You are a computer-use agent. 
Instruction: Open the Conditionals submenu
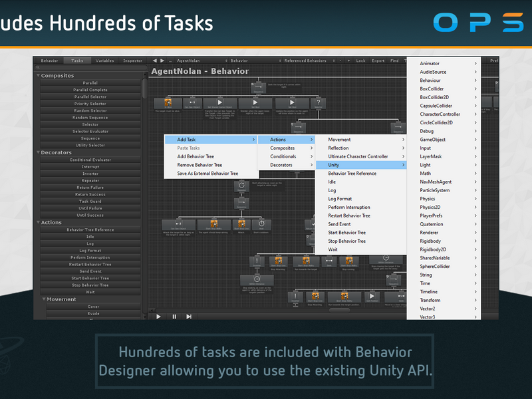click(287, 156)
